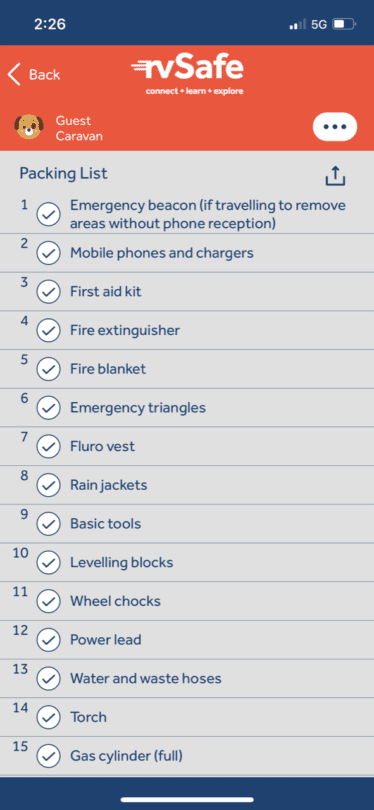
Task: Toggle the Wheel chocks checkbox
Action: [49, 601]
